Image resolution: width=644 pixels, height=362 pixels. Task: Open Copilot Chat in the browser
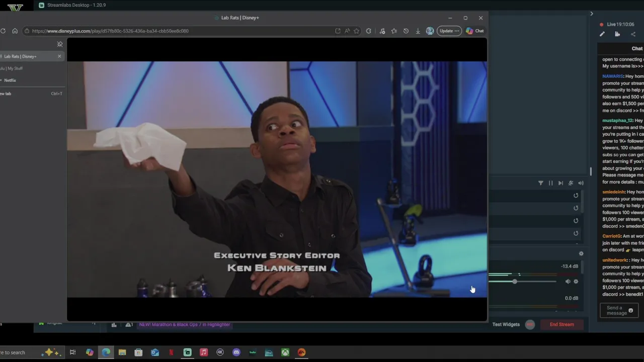pyautogui.click(x=474, y=31)
